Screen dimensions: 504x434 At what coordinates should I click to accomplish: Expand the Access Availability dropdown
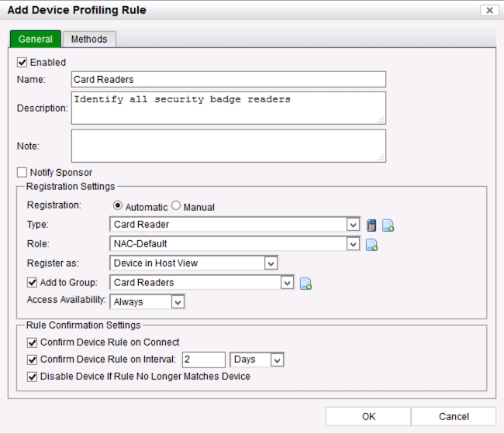(178, 301)
